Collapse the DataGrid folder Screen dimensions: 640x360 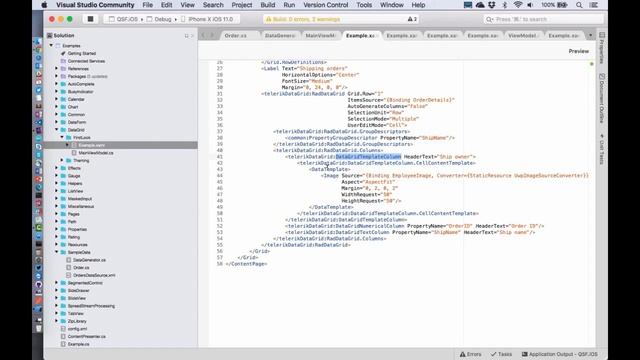(x=56, y=130)
